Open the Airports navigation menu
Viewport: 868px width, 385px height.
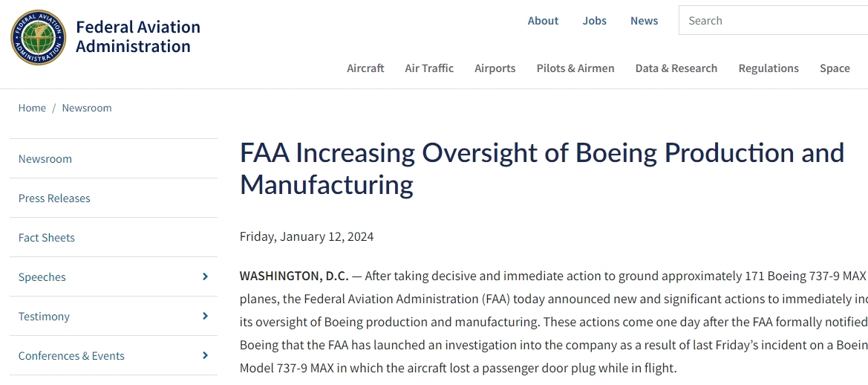tap(495, 68)
